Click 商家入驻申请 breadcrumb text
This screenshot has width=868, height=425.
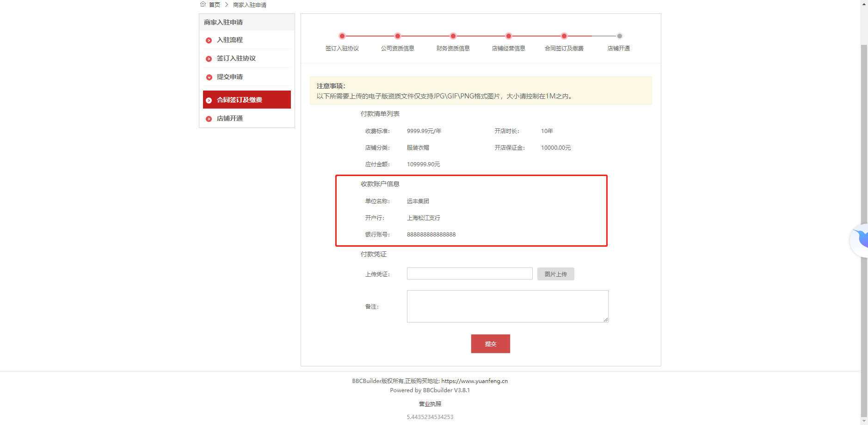(x=250, y=5)
